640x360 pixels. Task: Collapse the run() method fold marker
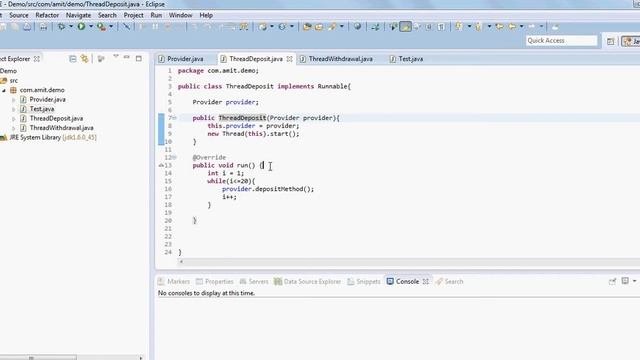[174, 157]
